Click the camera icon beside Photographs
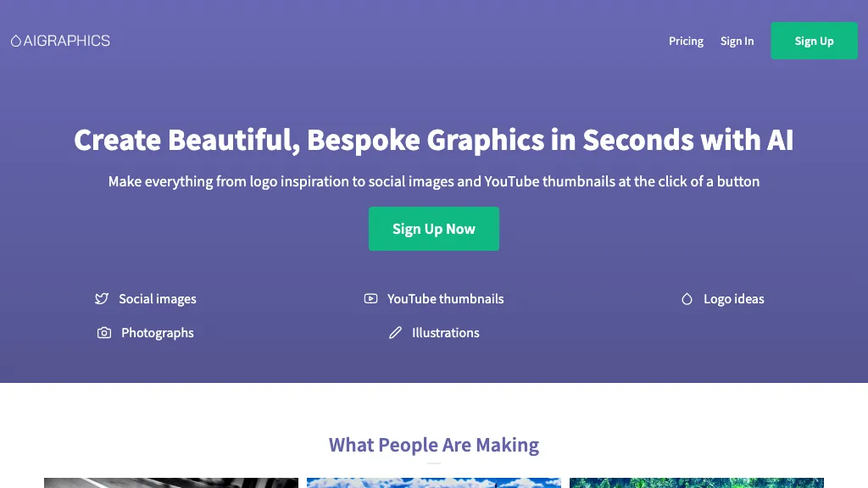Viewport: 868px width, 488px height. pos(103,332)
